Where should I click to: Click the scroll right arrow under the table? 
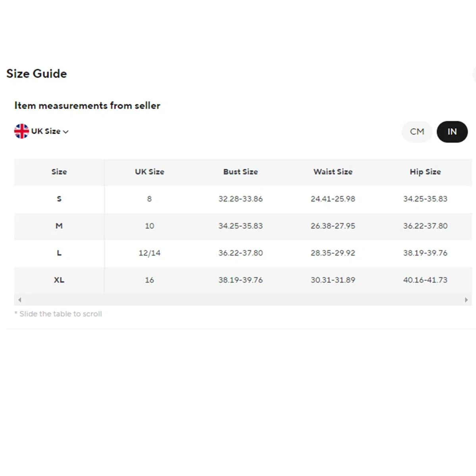(x=466, y=300)
